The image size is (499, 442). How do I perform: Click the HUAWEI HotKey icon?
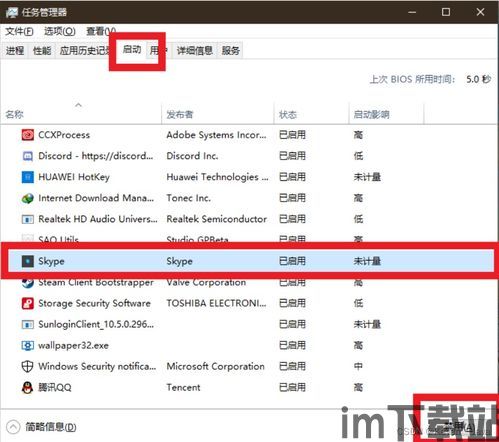point(27,177)
